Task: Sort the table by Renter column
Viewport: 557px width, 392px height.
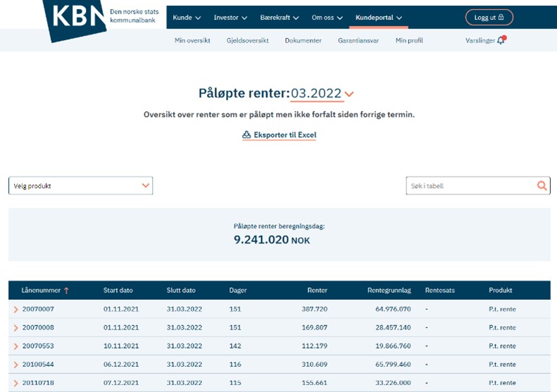Action: (x=317, y=291)
